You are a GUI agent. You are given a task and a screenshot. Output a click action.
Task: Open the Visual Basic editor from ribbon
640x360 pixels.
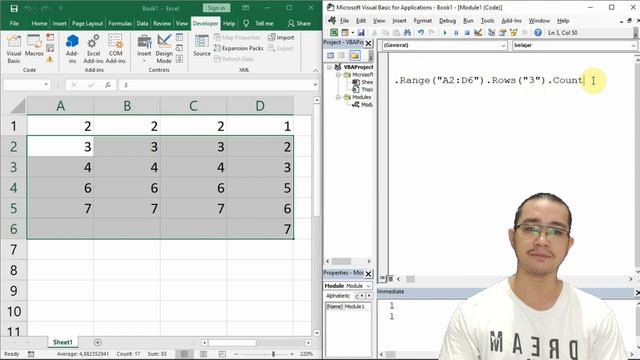pyautogui.click(x=13, y=49)
